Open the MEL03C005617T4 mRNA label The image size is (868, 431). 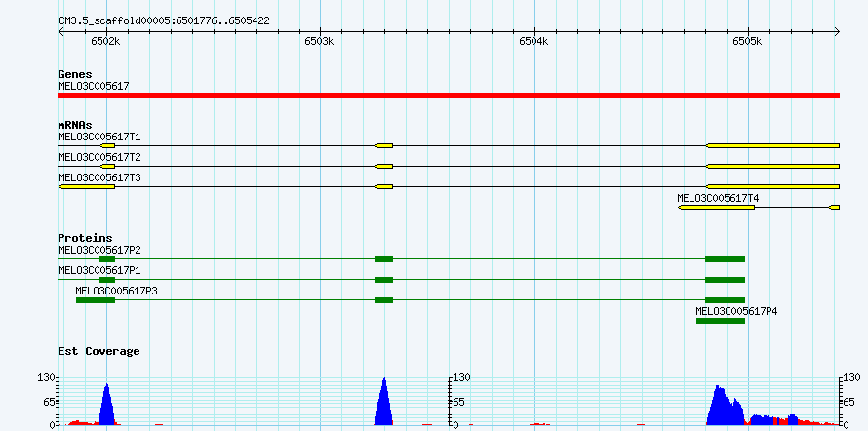[718, 198]
